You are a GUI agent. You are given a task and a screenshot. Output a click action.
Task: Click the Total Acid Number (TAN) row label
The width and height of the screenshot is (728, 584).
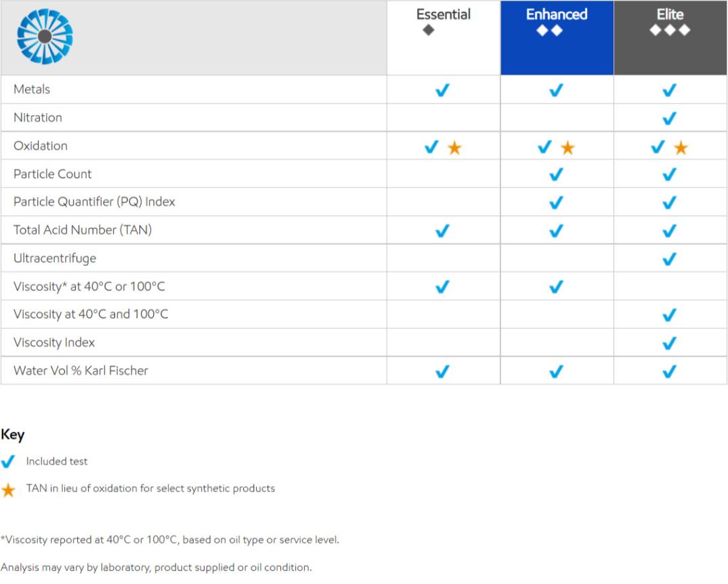(83, 230)
